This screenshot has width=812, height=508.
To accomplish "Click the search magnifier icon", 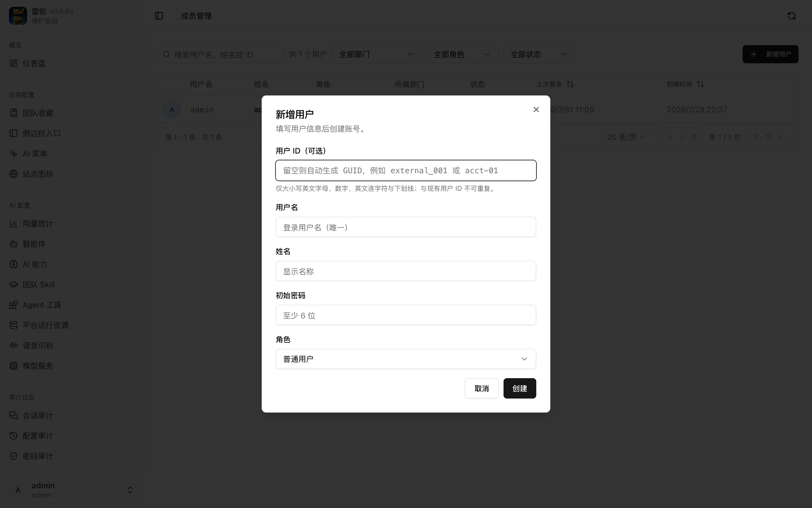I will pos(166,54).
